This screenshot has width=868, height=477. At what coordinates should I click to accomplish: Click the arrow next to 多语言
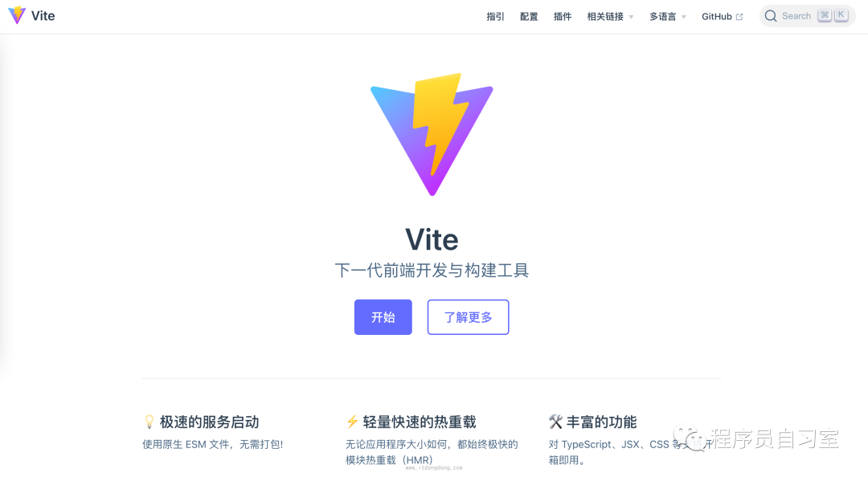pos(684,17)
